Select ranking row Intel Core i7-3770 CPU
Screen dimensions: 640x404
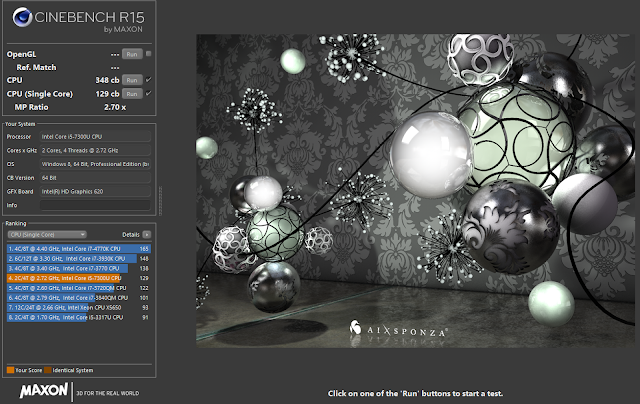(x=79, y=269)
